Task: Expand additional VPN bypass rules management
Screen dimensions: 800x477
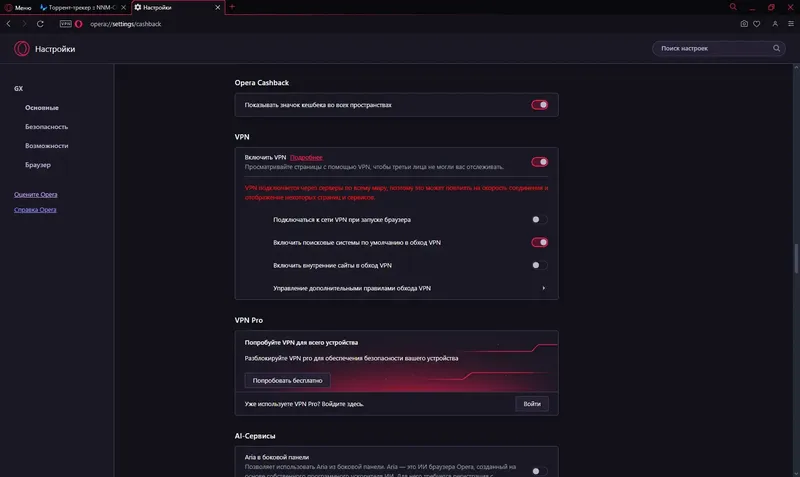Action: (x=543, y=288)
